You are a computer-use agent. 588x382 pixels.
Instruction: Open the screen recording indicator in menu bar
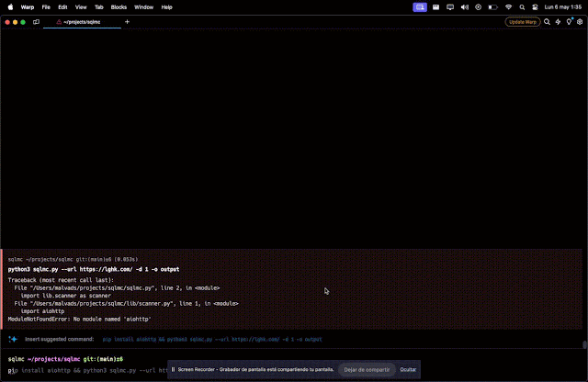click(x=419, y=6)
